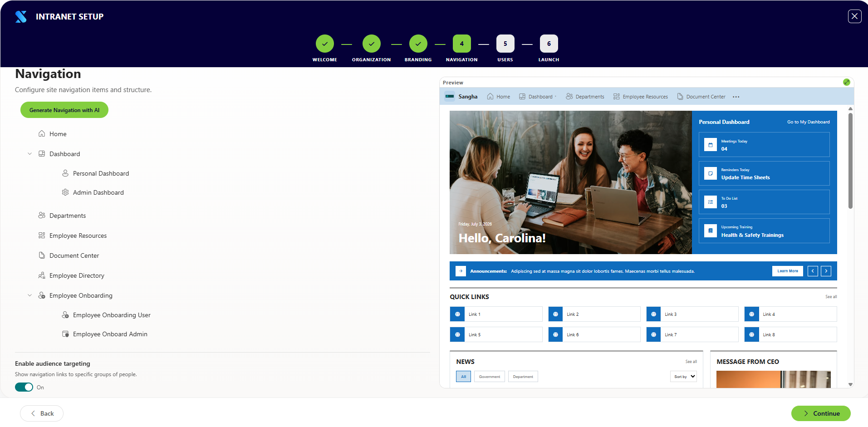The width and height of the screenshot is (868, 427).
Task: Click preview scrollbar down arrow
Action: (850, 384)
